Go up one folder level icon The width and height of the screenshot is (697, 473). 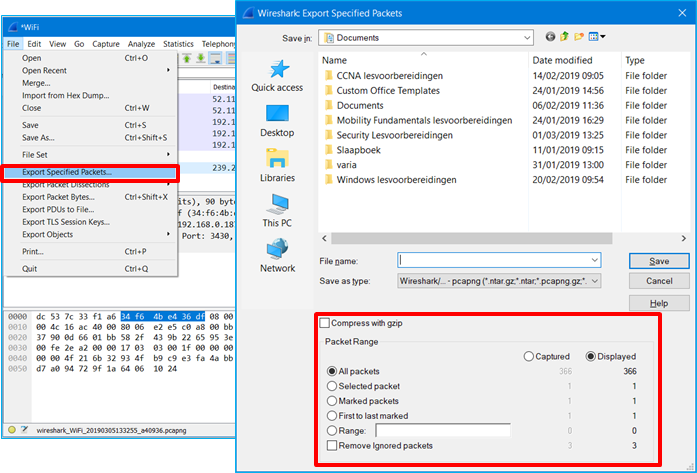(565, 37)
